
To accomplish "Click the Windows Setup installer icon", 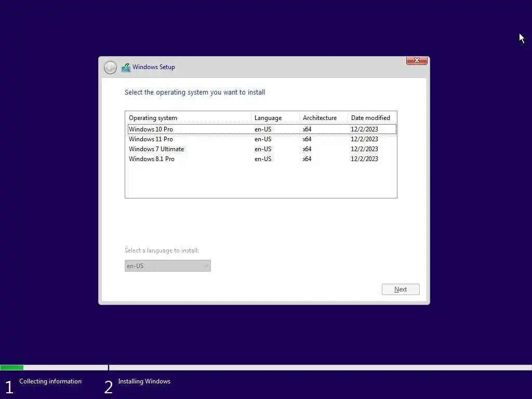I will (x=126, y=68).
